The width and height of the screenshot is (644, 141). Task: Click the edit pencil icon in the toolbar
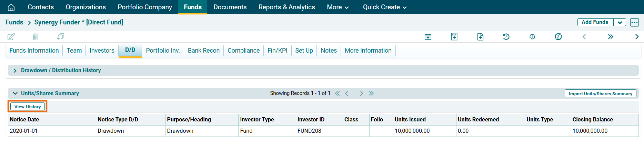11,37
